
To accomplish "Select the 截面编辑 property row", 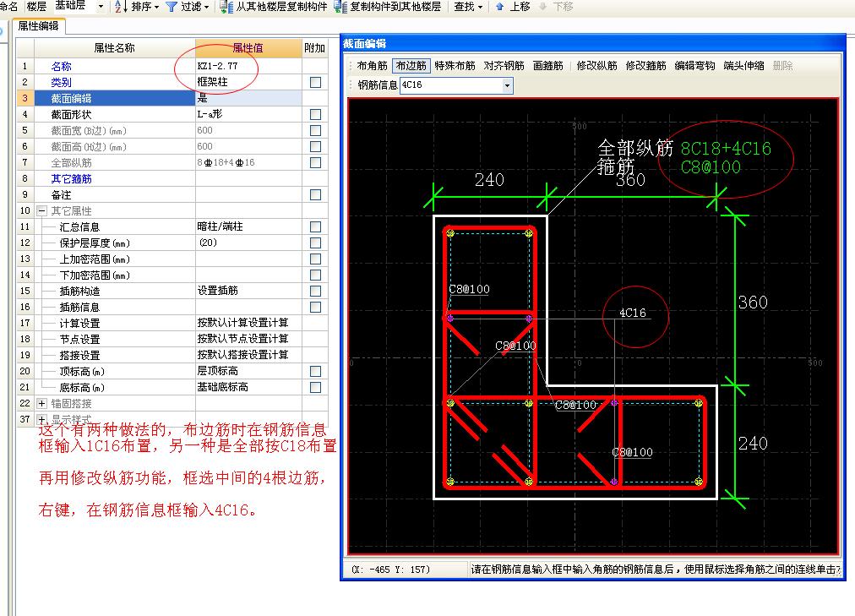I will tap(115, 99).
